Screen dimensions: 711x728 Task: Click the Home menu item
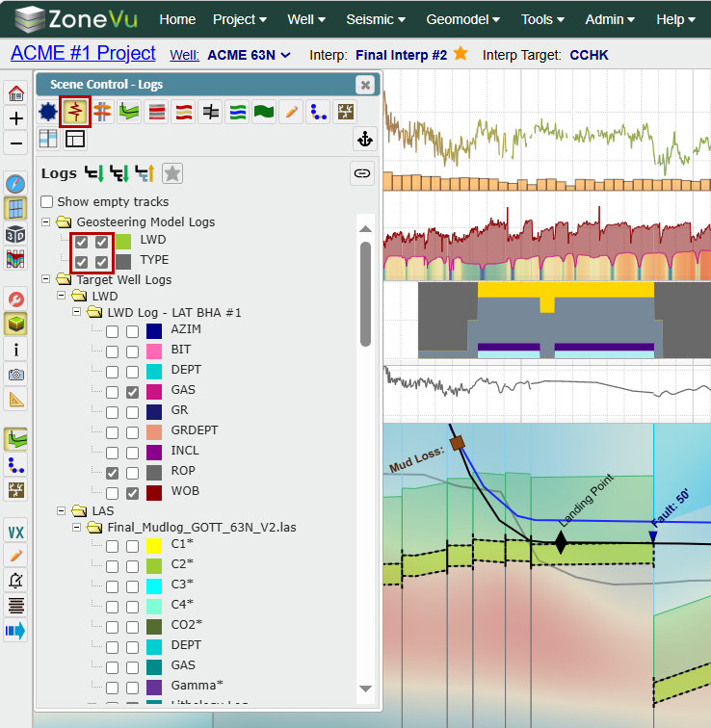(x=177, y=19)
